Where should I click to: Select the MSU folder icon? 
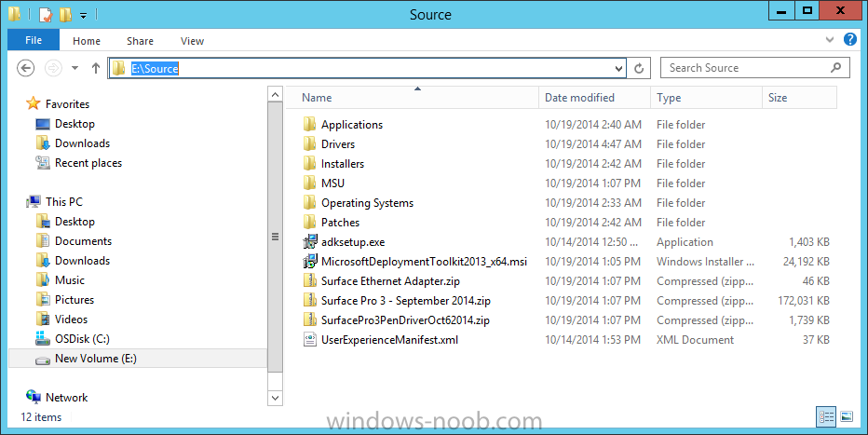point(309,183)
